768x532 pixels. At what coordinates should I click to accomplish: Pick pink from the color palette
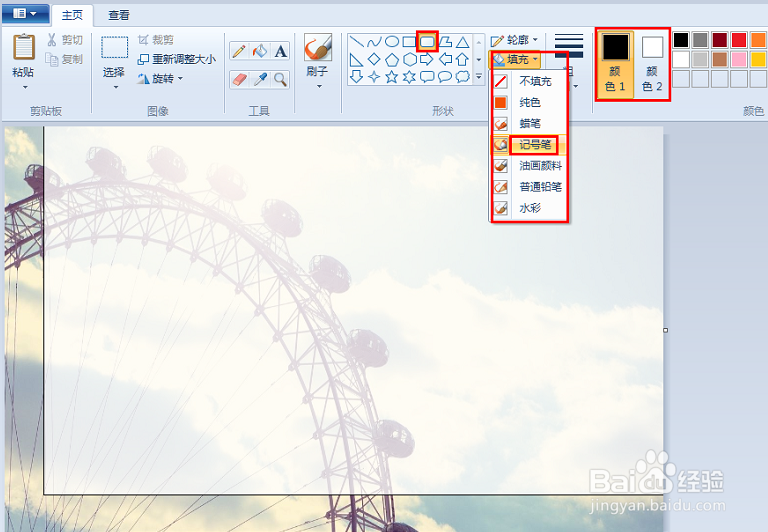click(x=739, y=59)
